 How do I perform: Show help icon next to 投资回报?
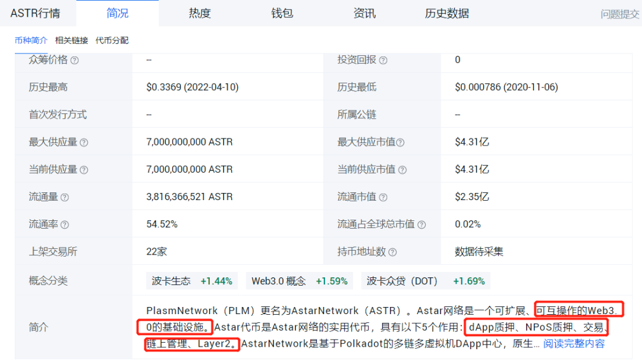click(383, 61)
